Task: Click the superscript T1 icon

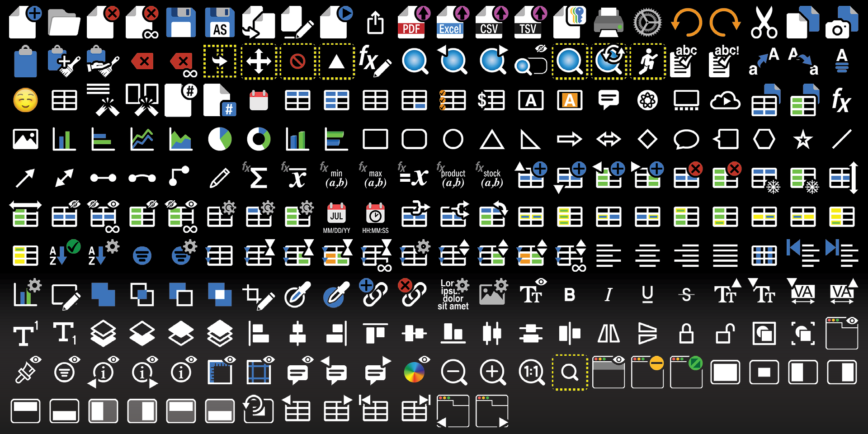Action: click(x=25, y=334)
